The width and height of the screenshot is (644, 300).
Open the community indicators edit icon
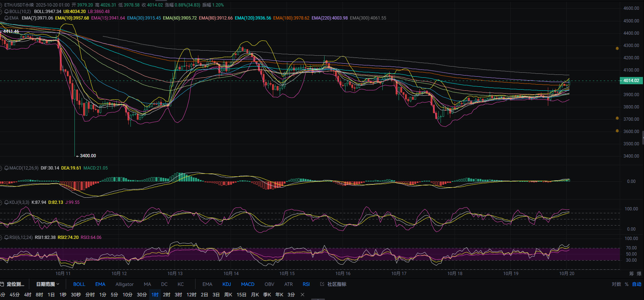pyautogui.click(x=322, y=284)
